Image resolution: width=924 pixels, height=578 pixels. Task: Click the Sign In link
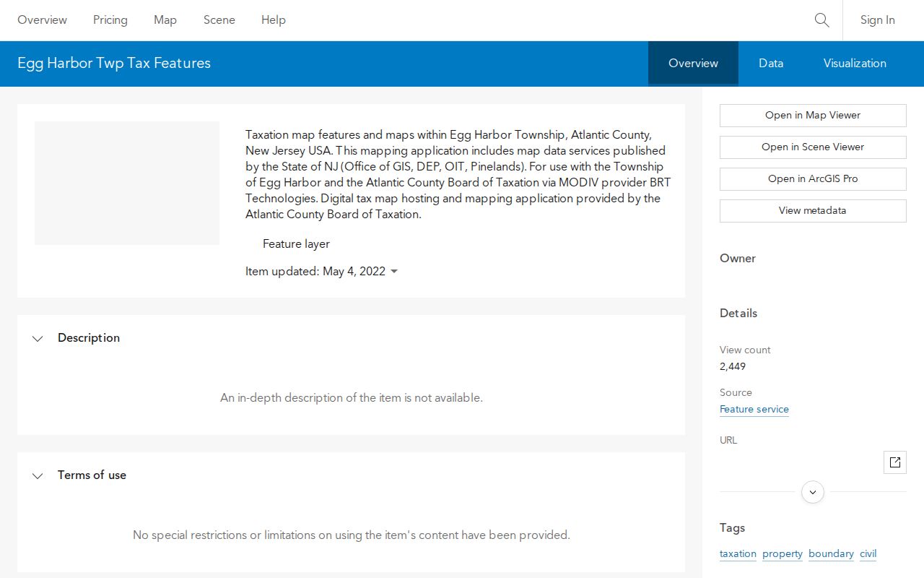(878, 20)
